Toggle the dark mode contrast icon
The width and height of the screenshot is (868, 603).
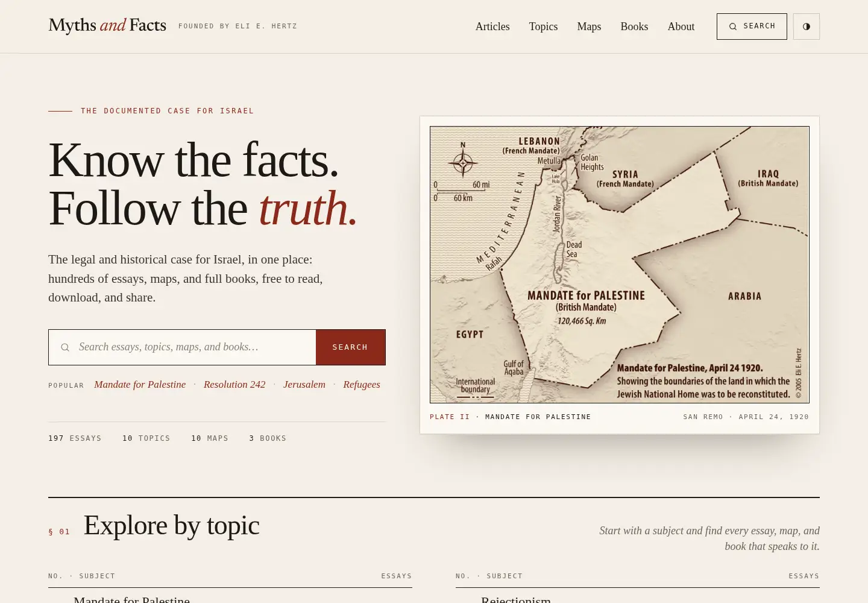(807, 27)
